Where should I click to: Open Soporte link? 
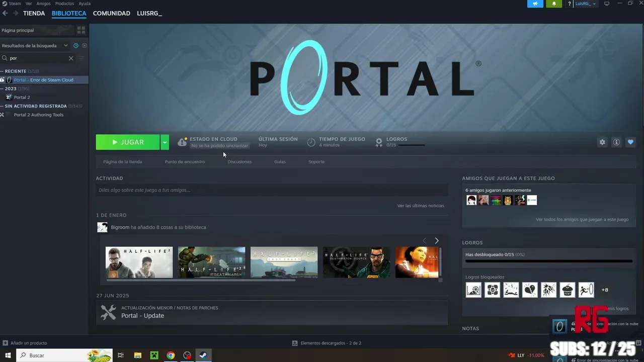tap(316, 162)
